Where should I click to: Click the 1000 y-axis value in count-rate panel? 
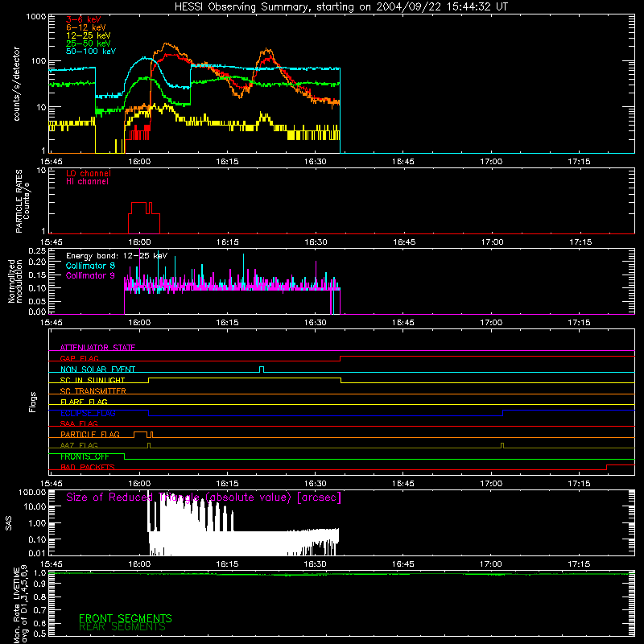point(36,17)
